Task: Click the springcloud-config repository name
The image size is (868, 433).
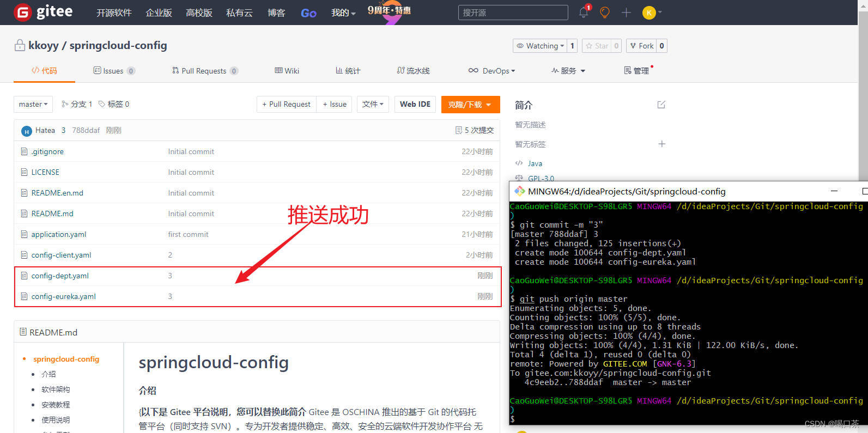Action: (x=118, y=45)
